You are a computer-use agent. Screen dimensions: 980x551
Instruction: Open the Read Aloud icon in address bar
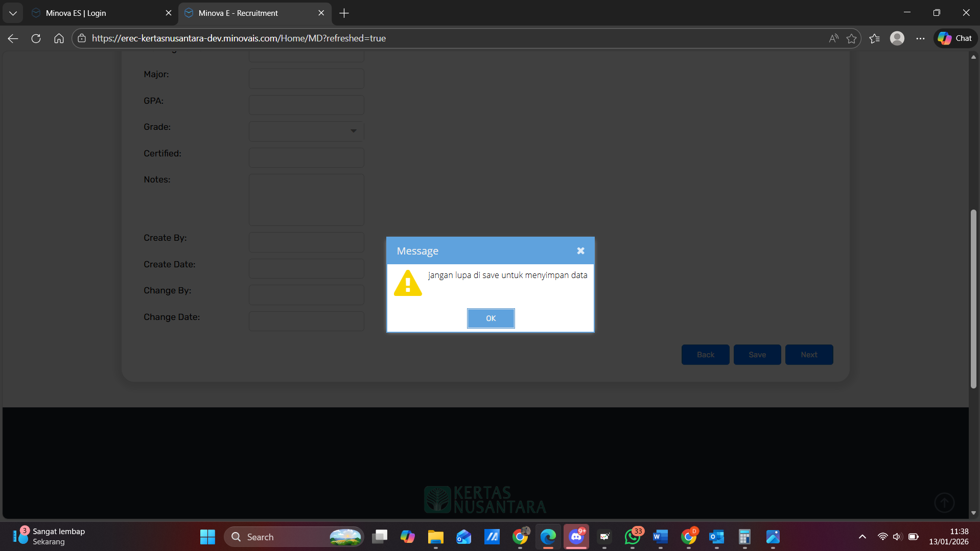833,38
